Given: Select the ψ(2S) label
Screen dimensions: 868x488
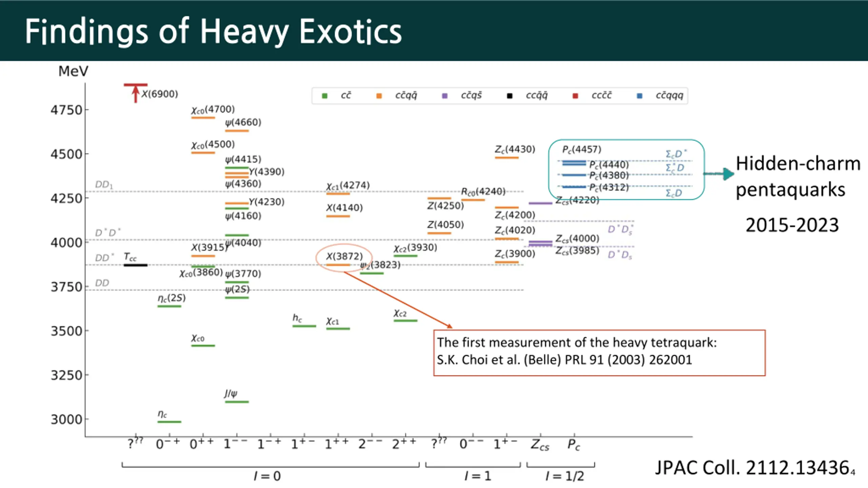Looking at the screenshot, I should pos(237,289).
